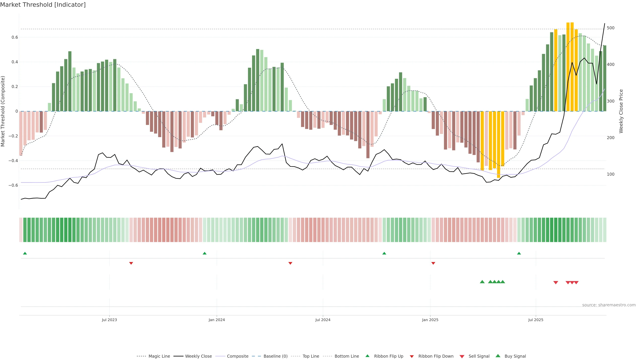Click the Market Threshold [Indicator] title

tap(43, 5)
